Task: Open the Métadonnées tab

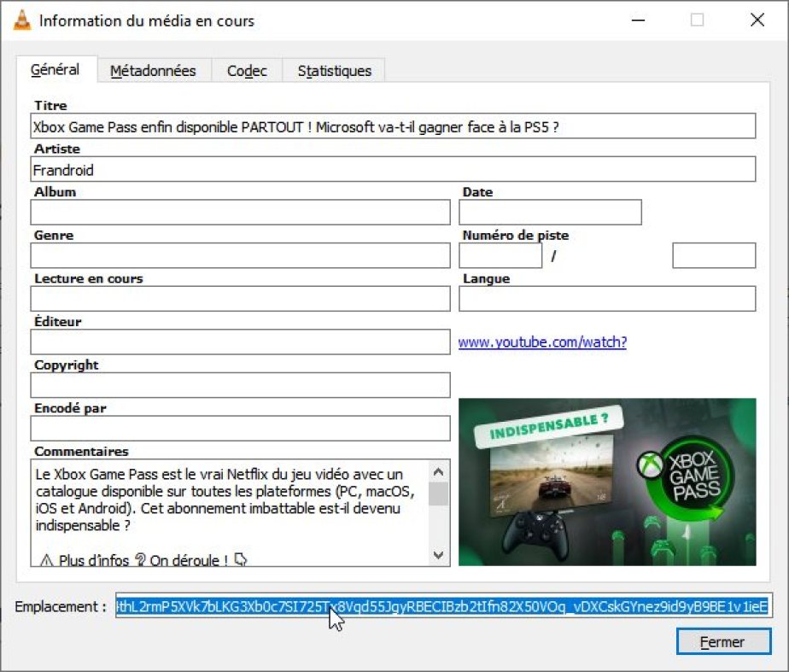Action: pyautogui.click(x=153, y=70)
